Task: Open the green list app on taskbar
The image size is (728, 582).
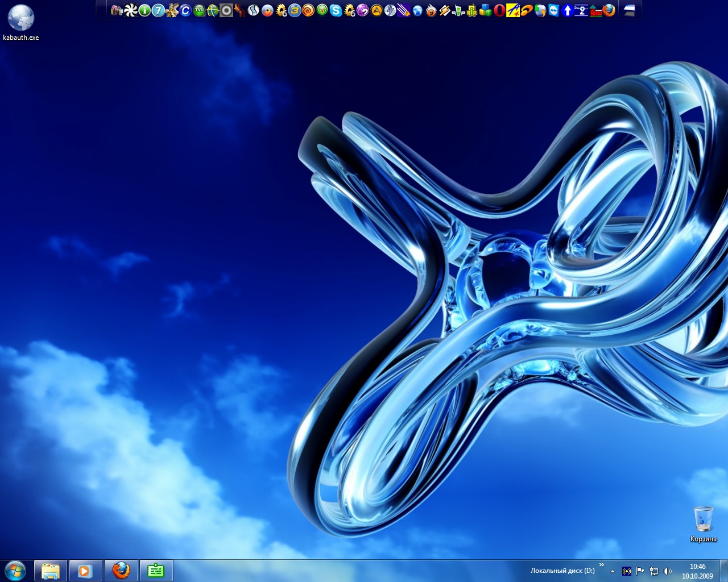Action: [x=156, y=571]
